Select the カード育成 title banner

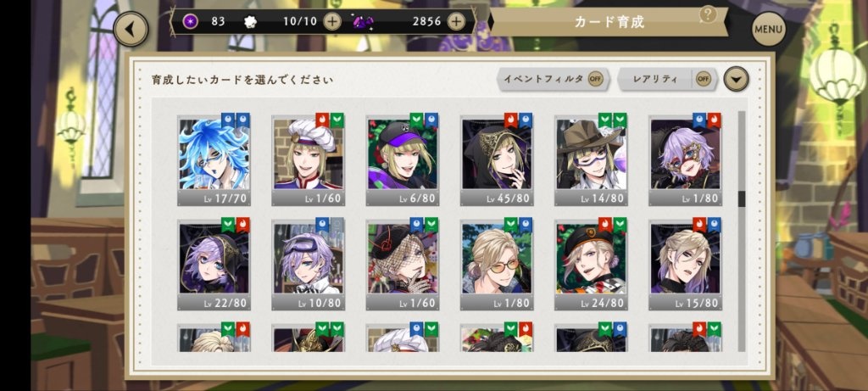(x=609, y=22)
